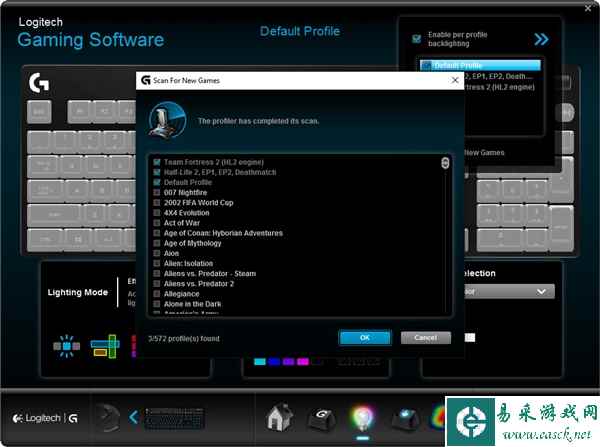
Task: Click the games list scrollbar thumb
Action: [x=445, y=163]
